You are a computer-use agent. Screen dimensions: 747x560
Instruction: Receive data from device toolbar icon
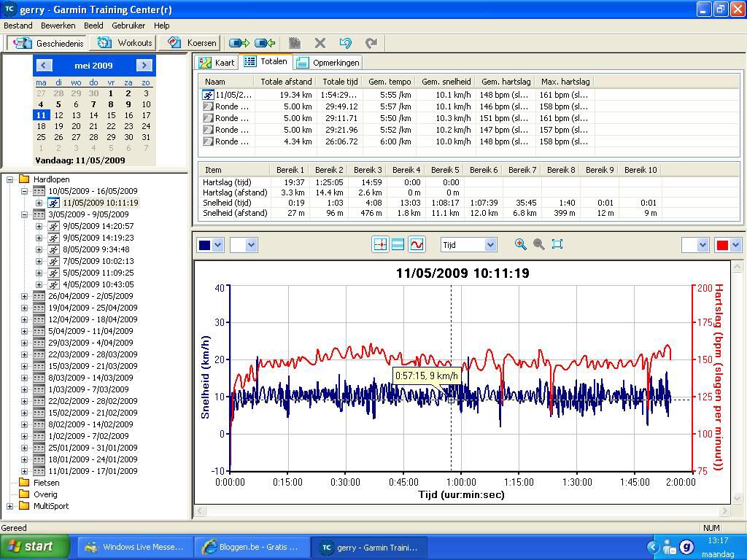click(265, 43)
